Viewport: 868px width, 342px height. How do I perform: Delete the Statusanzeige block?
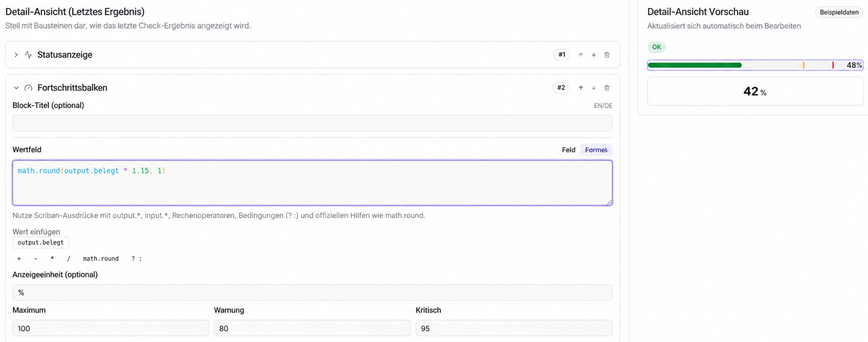[x=607, y=55]
